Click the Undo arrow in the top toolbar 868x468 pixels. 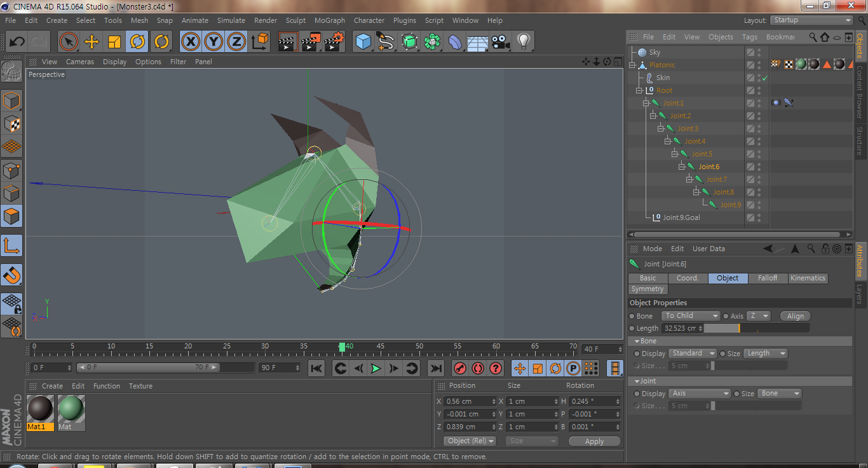click(x=17, y=42)
